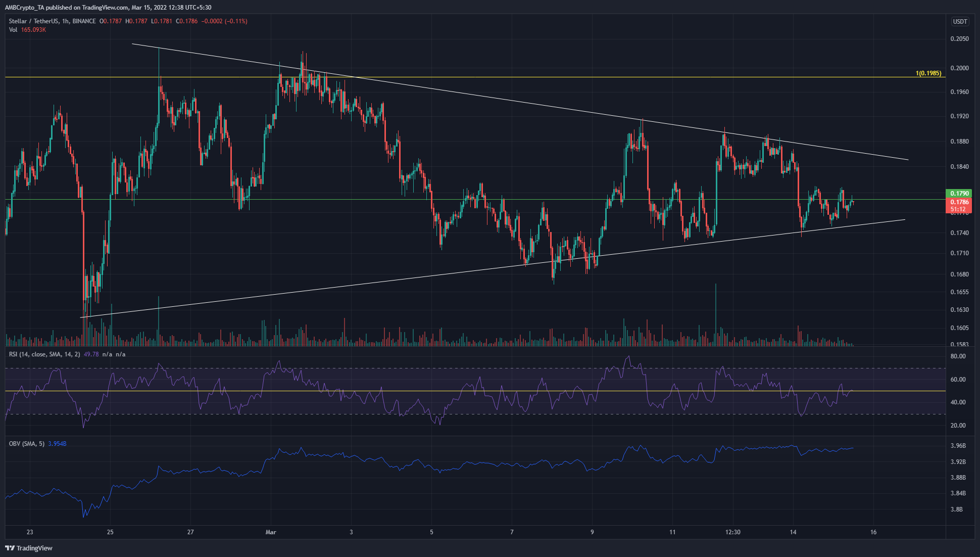Click the 0.1630 price axis label
Viewport: 980px width, 557px height.
(x=959, y=310)
